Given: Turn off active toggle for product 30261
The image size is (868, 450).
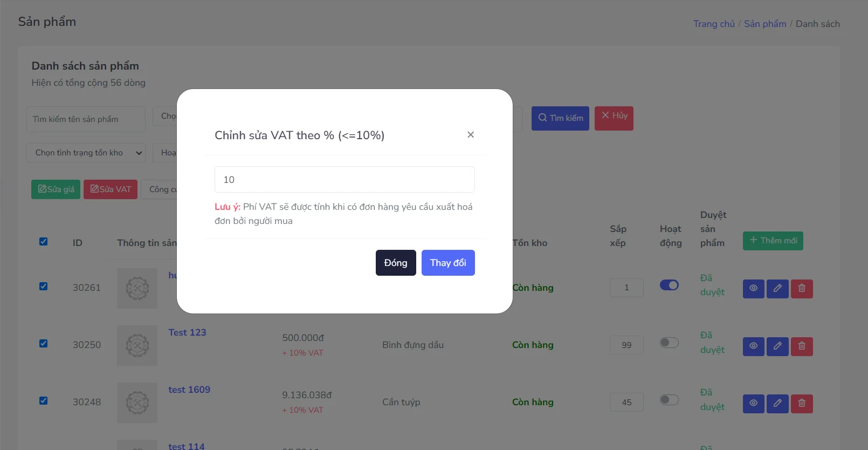Looking at the screenshot, I should [x=669, y=285].
